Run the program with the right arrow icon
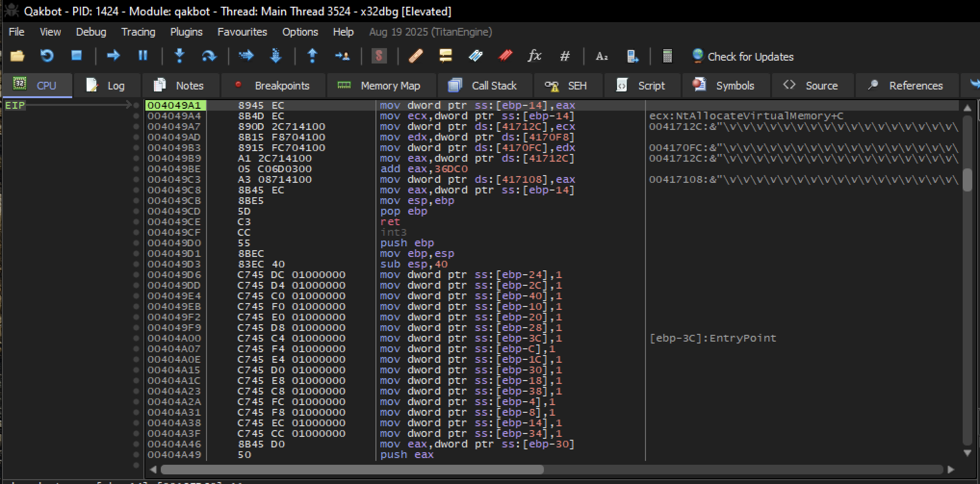Image resolution: width=980 pixels, height=484 pixels. 113,56
